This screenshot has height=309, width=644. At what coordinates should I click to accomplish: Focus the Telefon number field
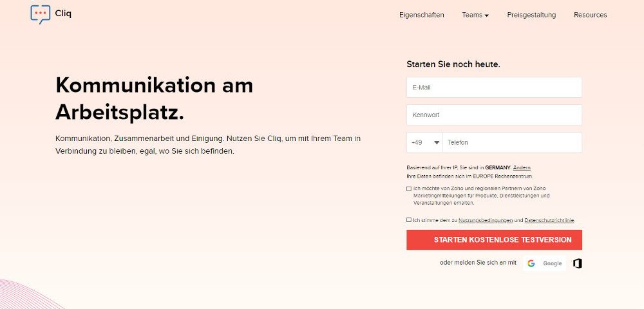click(x=512, y=142)
